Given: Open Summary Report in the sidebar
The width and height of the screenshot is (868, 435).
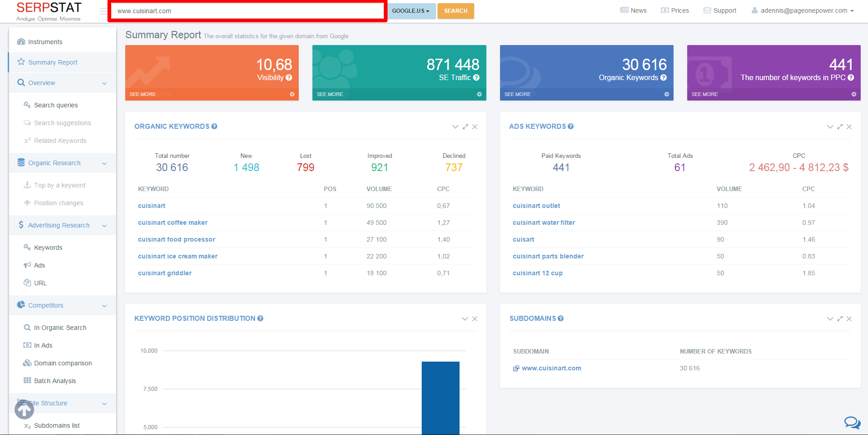Looking at the screenshot, I should (x=53, y=62).
